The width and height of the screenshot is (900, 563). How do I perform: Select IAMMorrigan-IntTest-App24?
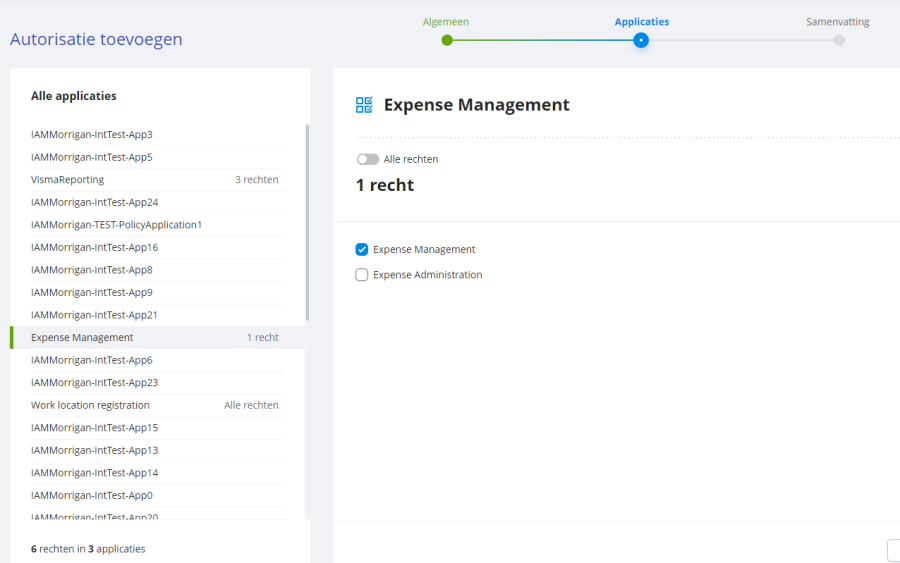tap(156, 202)
